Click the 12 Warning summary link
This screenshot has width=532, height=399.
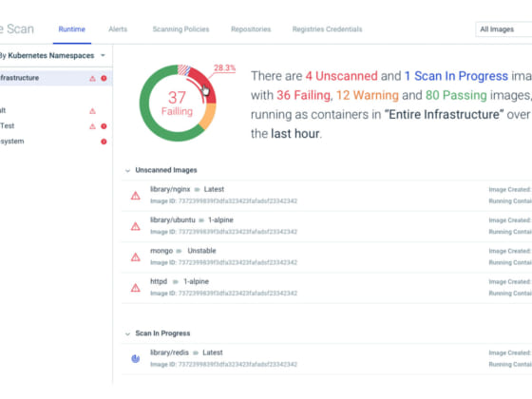(x=368, y=95)
